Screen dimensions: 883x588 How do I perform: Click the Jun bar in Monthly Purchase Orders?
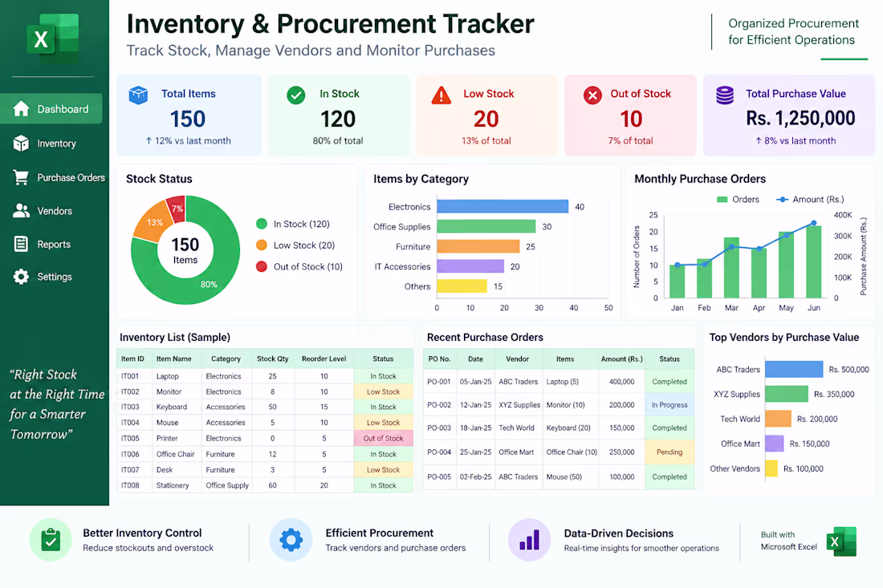click(814, 262)
